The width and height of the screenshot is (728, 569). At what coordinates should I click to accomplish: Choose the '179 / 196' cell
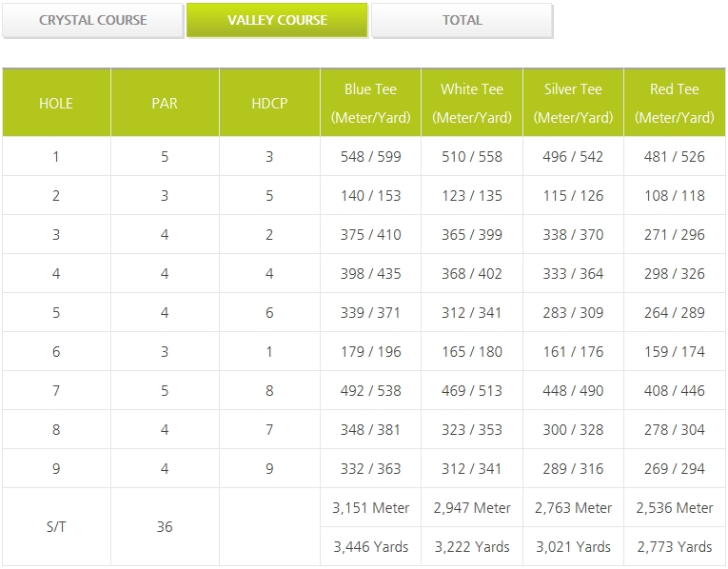click(x=370, y=352)
